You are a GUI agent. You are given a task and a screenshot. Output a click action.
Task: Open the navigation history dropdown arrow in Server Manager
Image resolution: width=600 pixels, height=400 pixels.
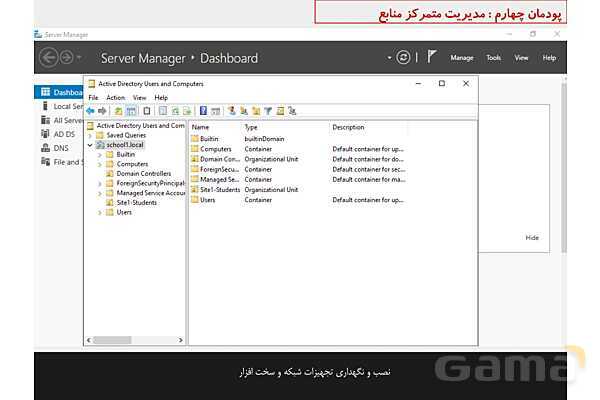pyautogui.click(x=79, y=58)
